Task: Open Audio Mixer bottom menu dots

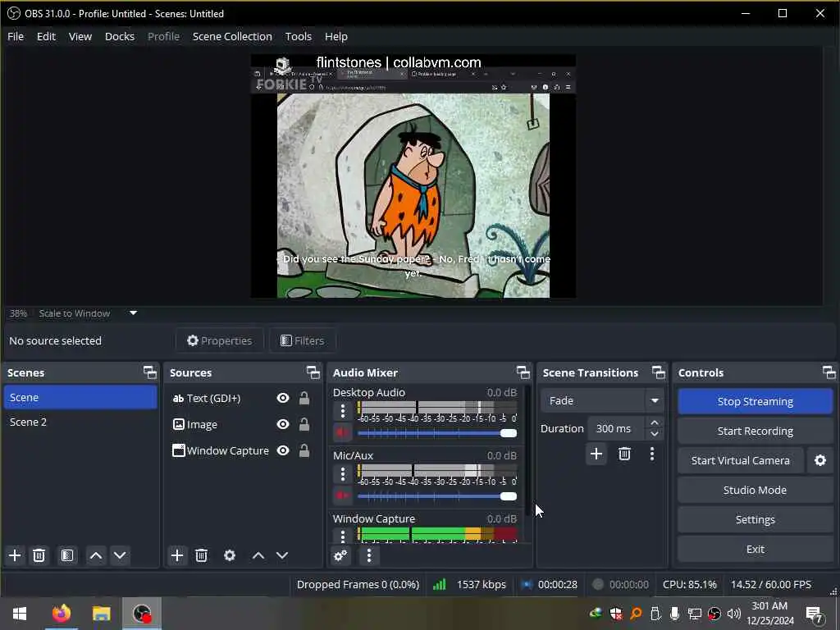Action: [x=368, y=555]
